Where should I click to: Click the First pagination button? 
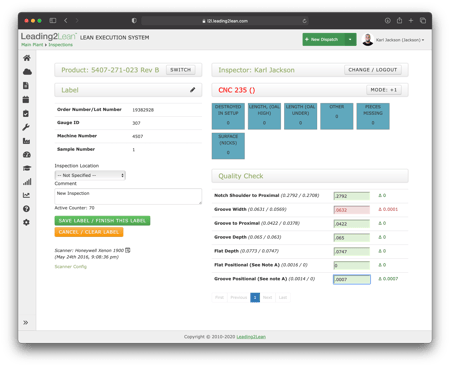click(x=219, y=297)
